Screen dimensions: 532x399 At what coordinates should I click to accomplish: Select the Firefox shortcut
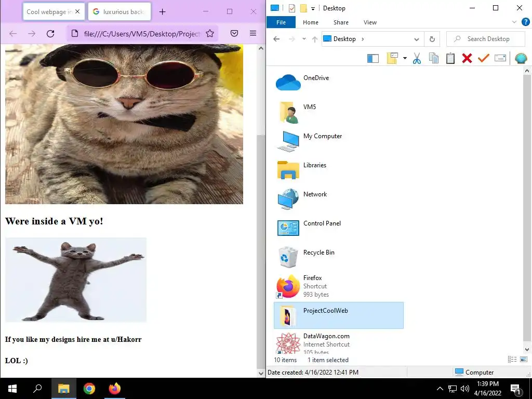click(339, 286)
